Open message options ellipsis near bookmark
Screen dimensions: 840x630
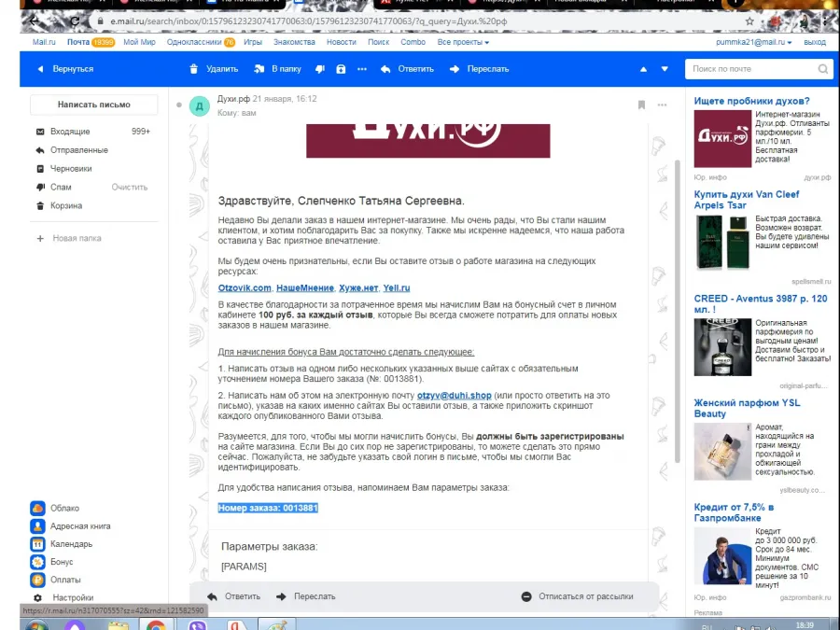(x=662, y=105)
